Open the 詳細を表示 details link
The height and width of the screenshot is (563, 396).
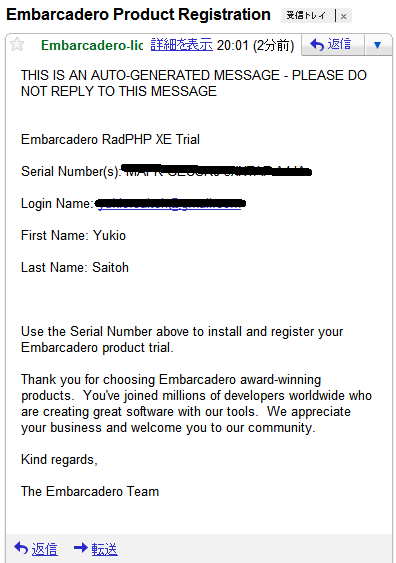pyautogui.click(x=182, y=45)
